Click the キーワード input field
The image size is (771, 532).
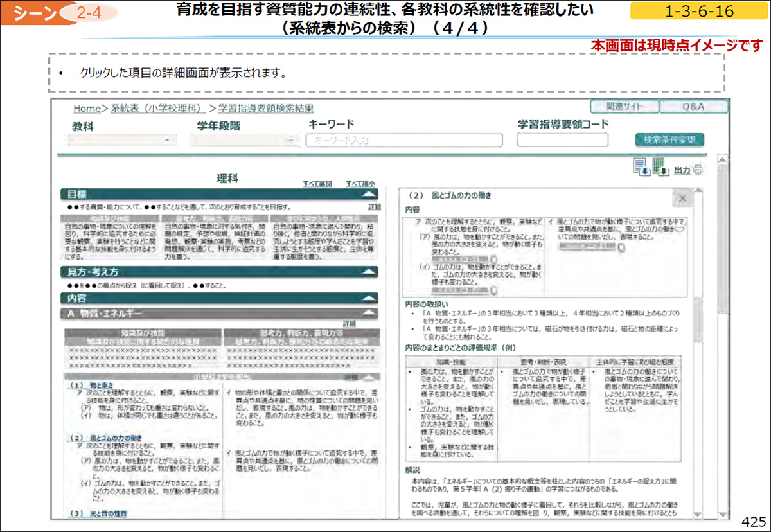pos(403,139)
